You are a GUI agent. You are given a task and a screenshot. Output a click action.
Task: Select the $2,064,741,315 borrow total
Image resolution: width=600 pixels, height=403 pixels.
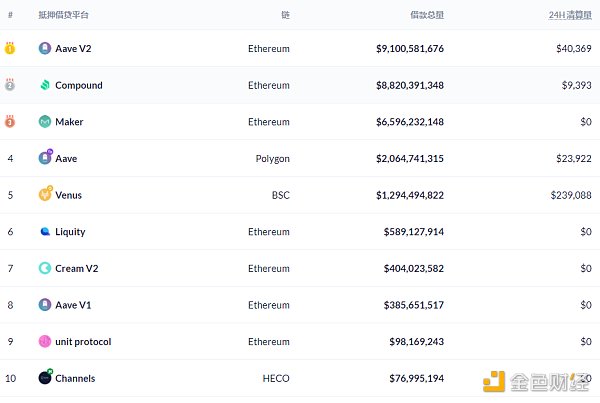pyautogui.click(x=410, y=158)
